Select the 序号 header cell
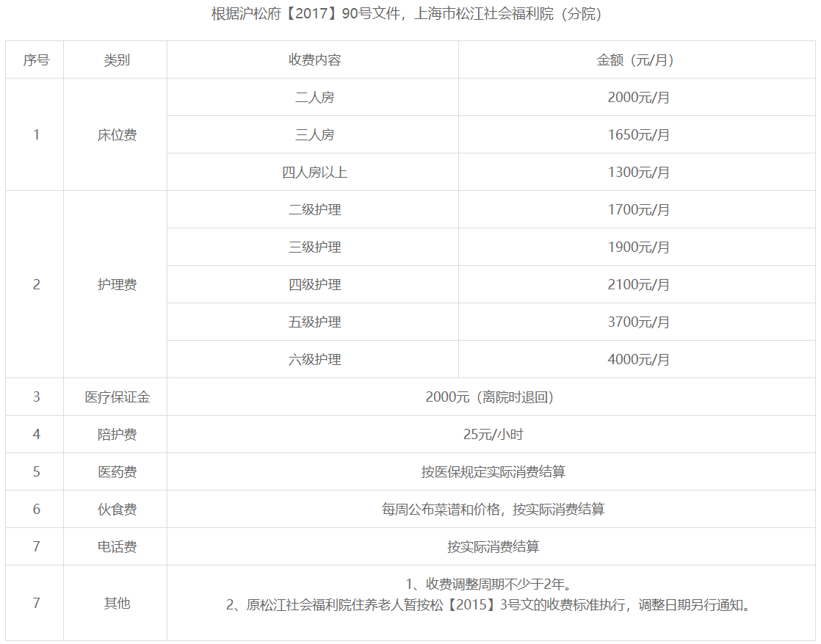Screen dimensions: 821x644 [35, 59]
